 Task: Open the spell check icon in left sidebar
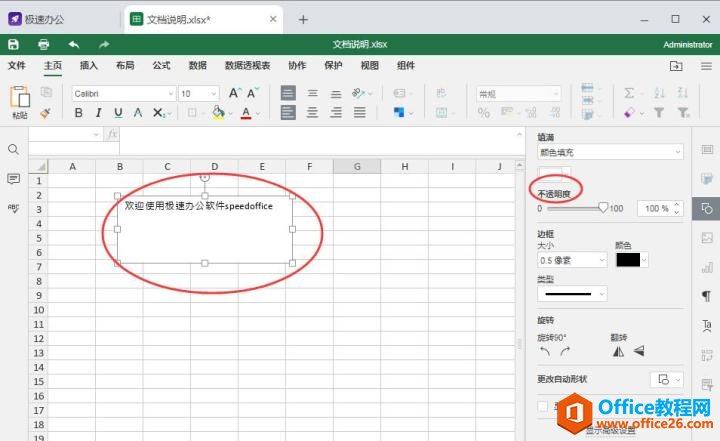click(13, 208)
